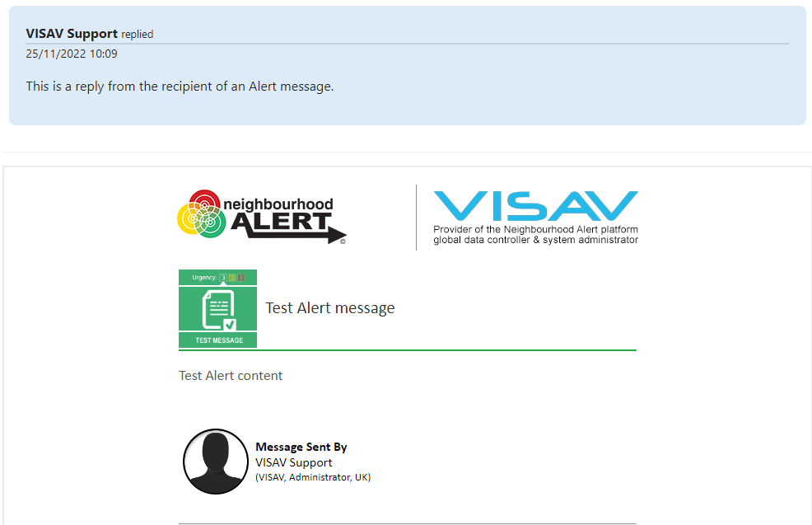Select urgency level 3 indicator box
Image resolution: width=812 pixels, height=525 pixels.
(x=224, y=278)
